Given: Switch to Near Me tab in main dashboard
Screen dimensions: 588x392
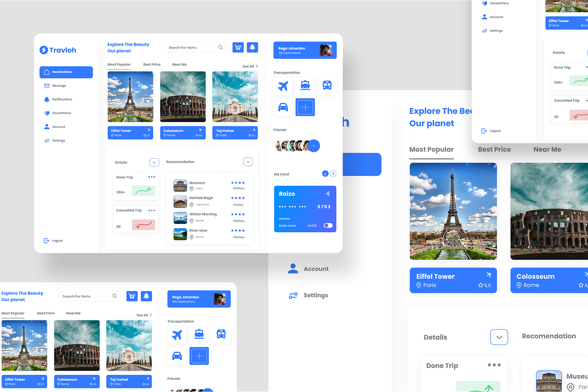Looking at the screenshot, I should tap(179, 65).
